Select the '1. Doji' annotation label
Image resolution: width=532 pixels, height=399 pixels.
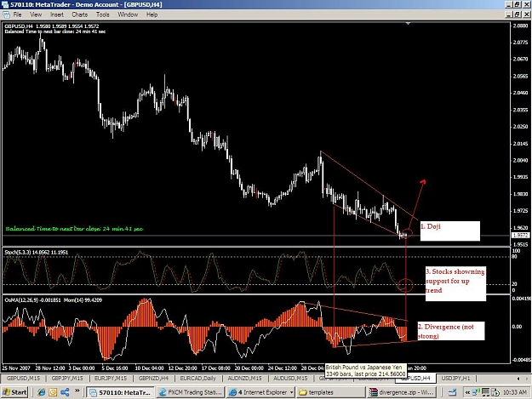coord(450,231)
